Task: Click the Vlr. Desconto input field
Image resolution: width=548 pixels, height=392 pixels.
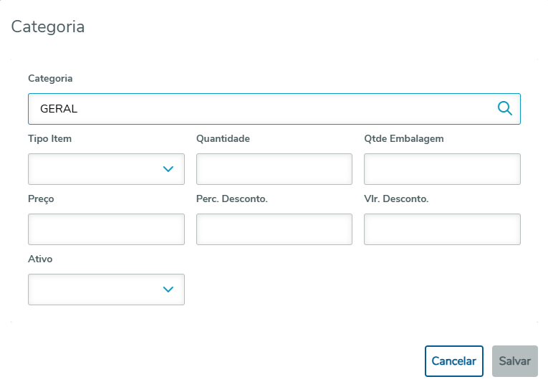Action: point(442,229)
